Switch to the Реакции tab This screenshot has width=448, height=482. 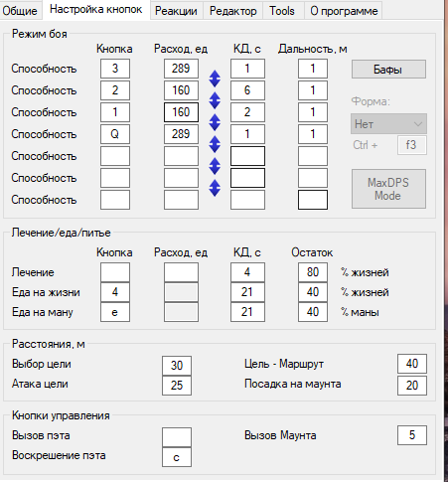tap(176, 11)
